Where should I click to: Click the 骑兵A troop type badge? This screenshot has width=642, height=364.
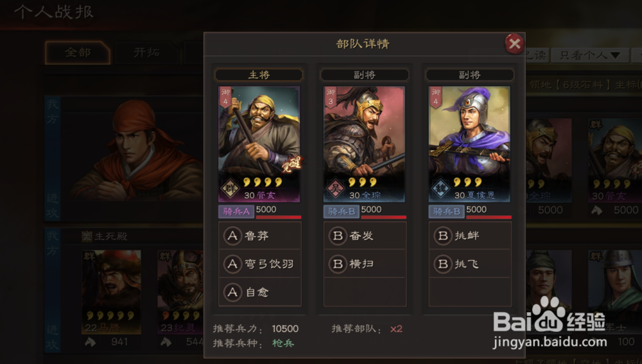[236, 211]
